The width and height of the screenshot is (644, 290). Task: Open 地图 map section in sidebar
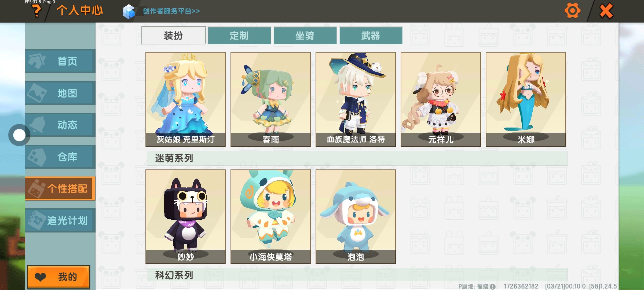point(60,93)
